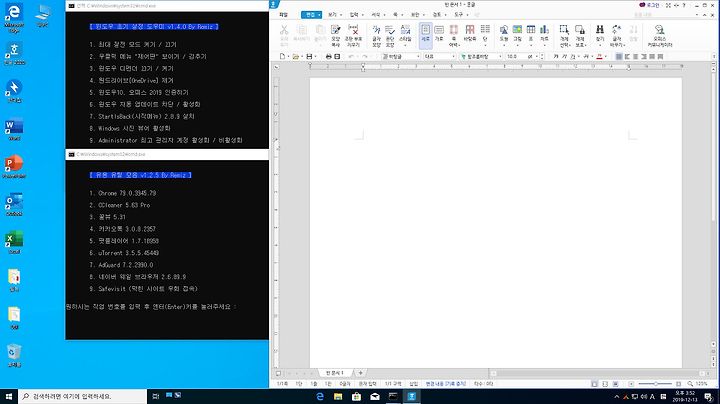Add a new document tab with plus button
Screen dimensions: 720x404
(360, 373)
